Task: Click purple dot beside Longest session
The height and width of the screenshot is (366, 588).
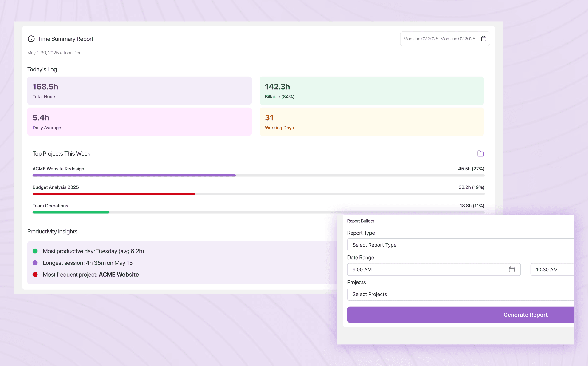Action: pos(35,263)
